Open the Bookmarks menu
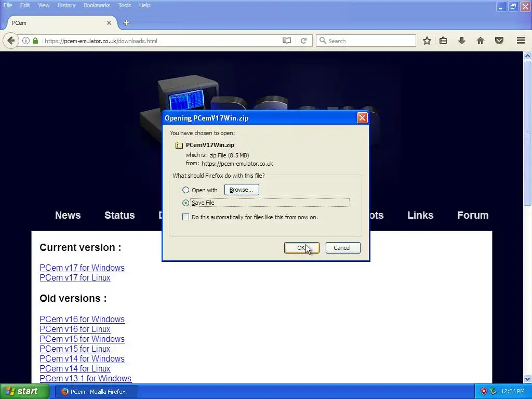532x399 pixels. [97, 5]
